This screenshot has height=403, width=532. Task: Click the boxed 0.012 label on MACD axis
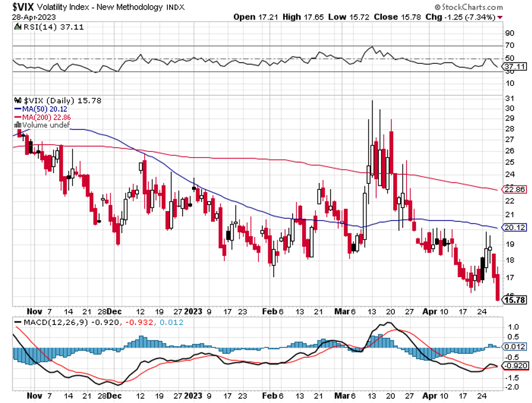[515, 347]
